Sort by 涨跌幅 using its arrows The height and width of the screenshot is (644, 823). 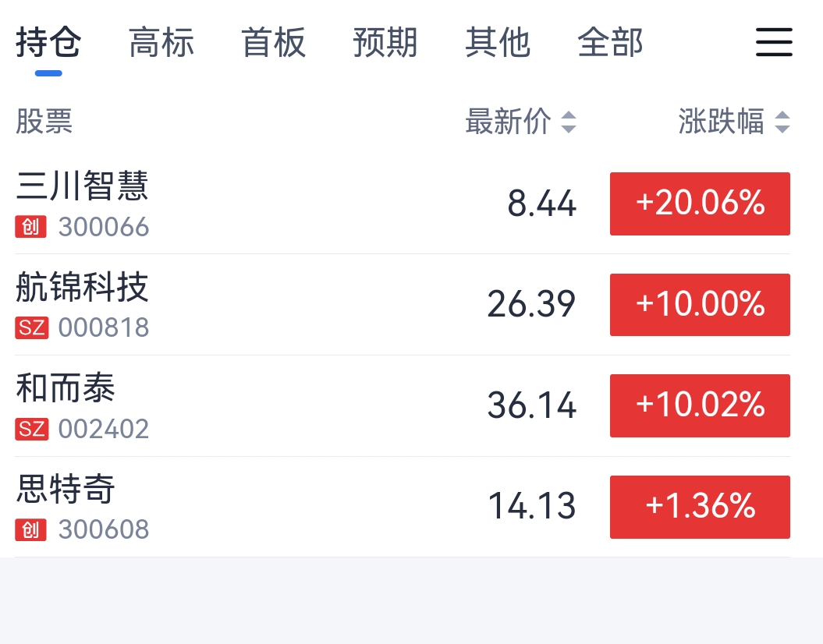tap(782, 122)
